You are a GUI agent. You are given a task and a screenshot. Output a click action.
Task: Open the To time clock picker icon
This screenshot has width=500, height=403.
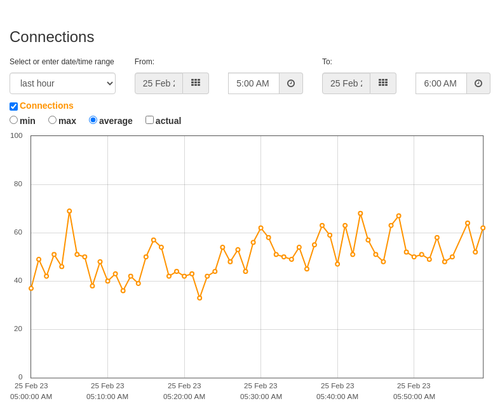(x=478, y=83)
